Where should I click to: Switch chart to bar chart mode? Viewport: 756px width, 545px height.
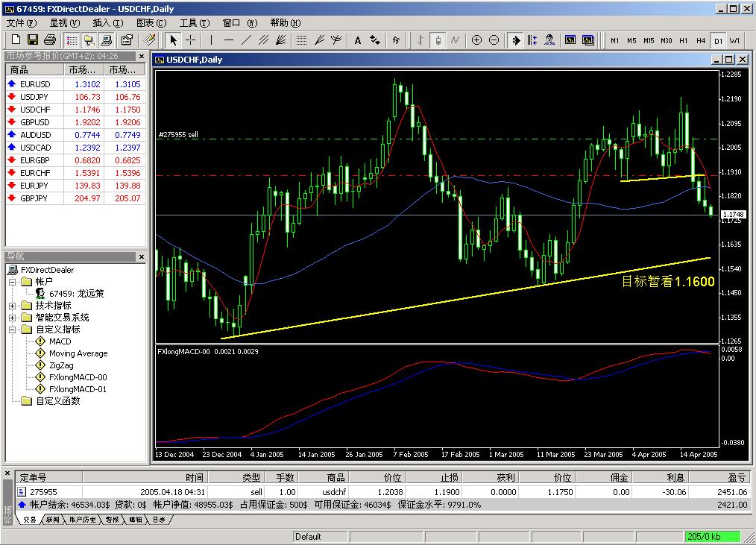coord(420,40)
